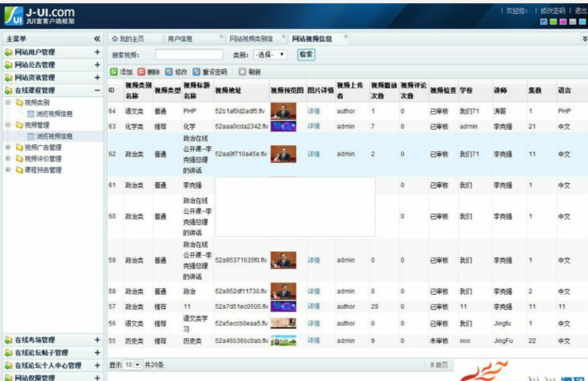
Task: Click the 刷新 refresh icon in toolbar
Action: point(242,72)
